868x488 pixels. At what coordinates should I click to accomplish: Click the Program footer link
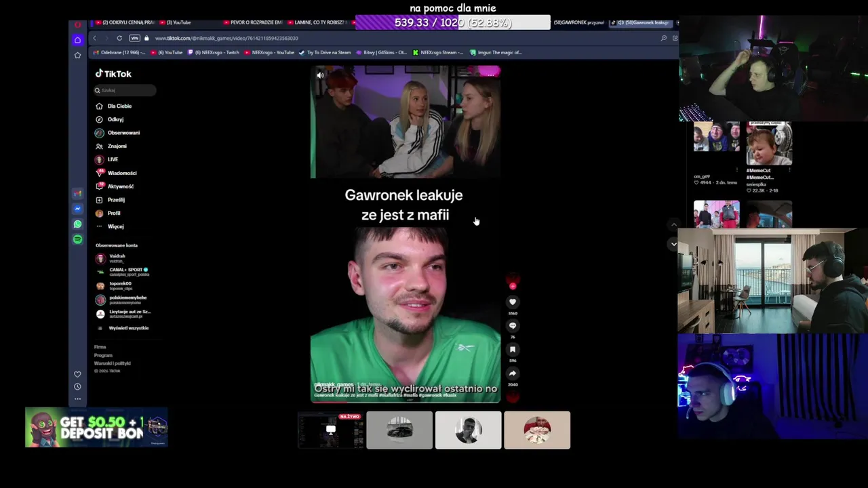click(x=103, y=355)
